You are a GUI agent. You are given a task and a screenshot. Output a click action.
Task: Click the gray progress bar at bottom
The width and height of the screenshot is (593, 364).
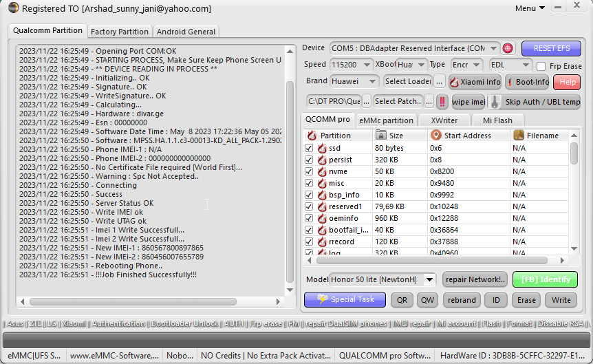pos(296,340)
